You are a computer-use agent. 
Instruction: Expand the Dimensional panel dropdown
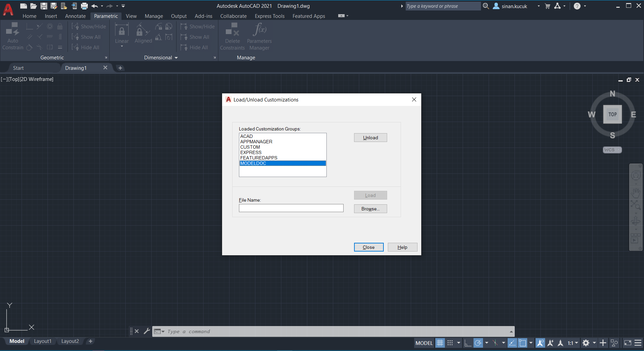pos(176,57)
